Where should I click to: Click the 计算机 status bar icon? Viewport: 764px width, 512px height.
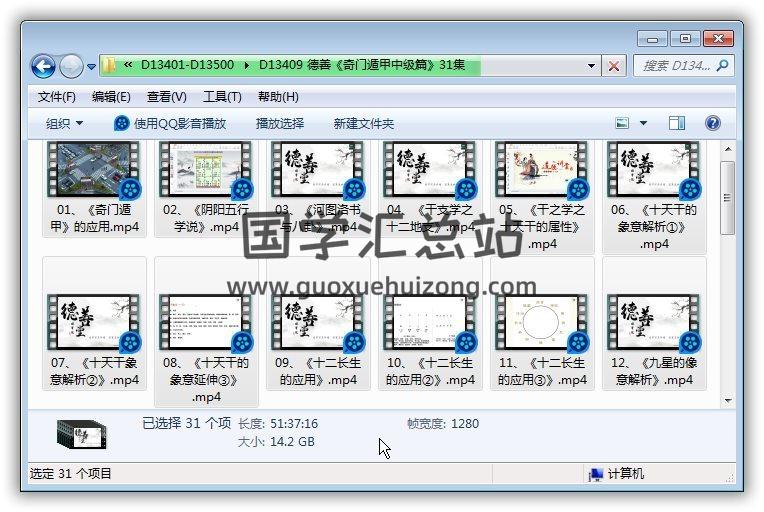tap(595, 474)
